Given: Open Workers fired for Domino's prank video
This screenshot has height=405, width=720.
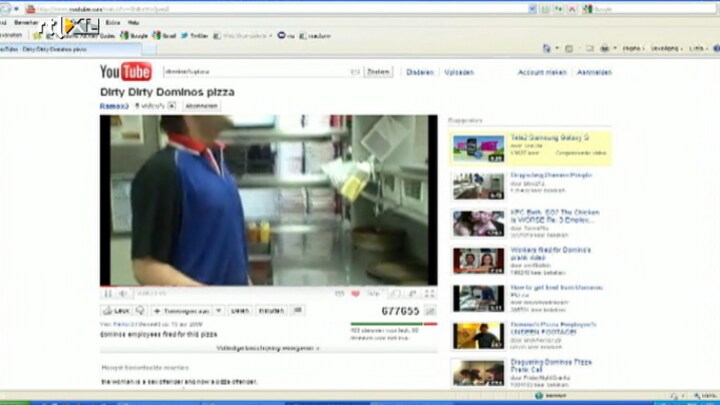Looking at the screenshot, I should pos(551,253).
